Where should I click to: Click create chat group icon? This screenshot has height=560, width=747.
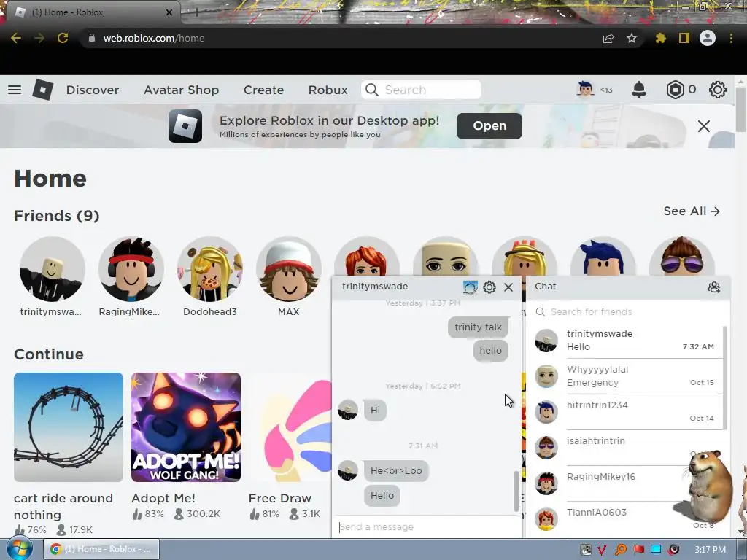713,287
